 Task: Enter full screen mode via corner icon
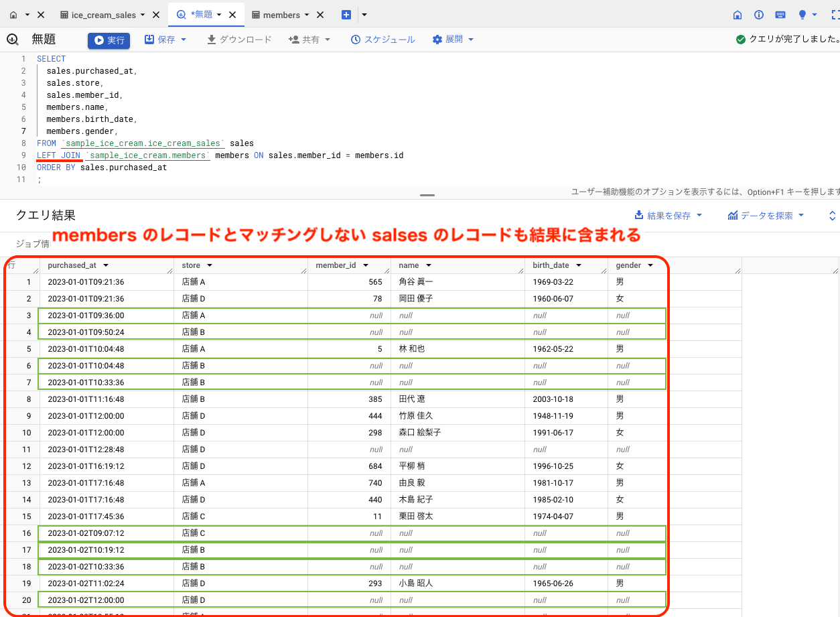[x=834, y=15]
